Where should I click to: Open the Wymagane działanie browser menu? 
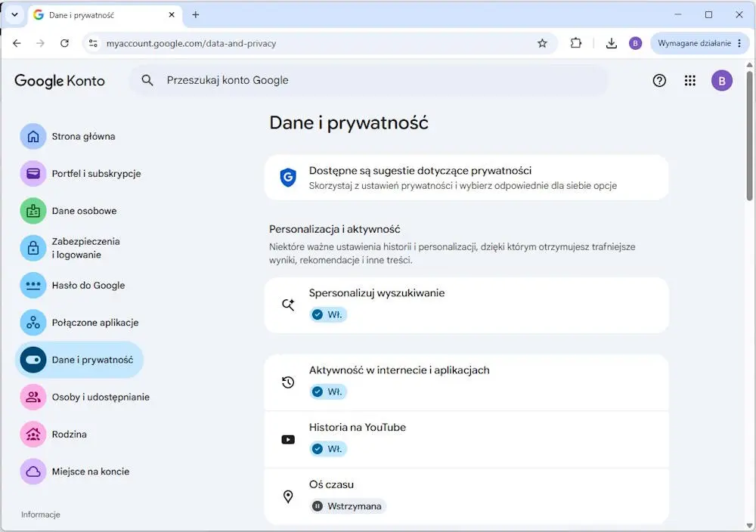699,43
